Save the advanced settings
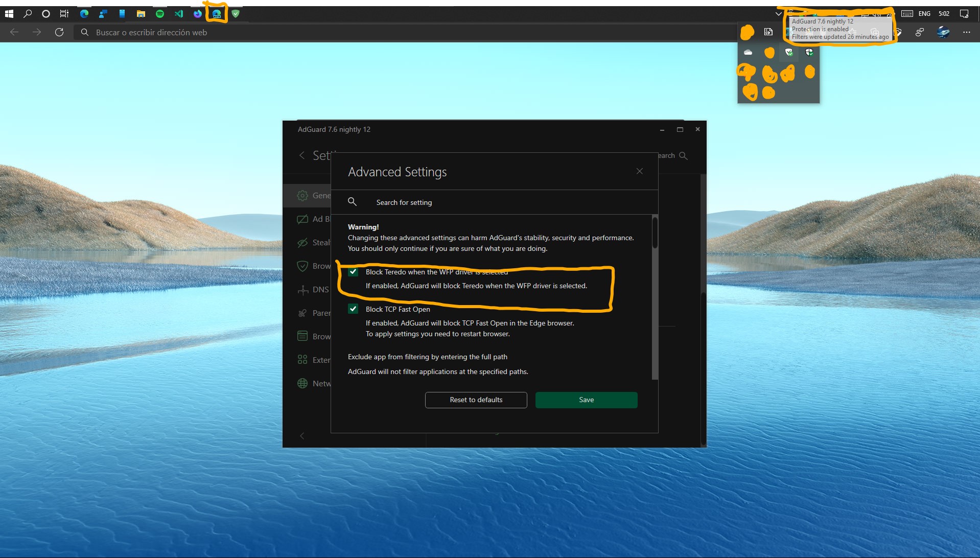The height and width of the screenshot is (558, 980). pyautogui.click(x=586, y=400)
